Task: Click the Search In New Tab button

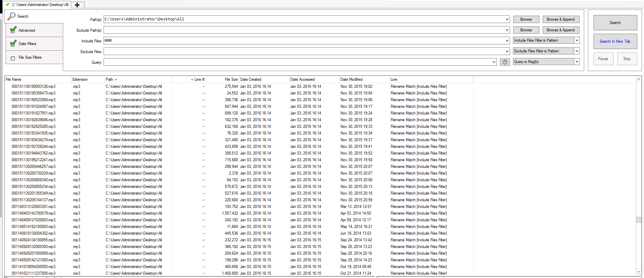Action: pyautogui.click(x=615, y=41)
